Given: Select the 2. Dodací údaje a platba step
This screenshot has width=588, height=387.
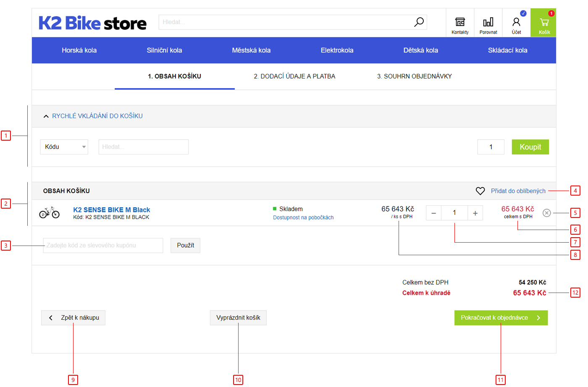Looking at the screenshot, I should tap(294, 76).
